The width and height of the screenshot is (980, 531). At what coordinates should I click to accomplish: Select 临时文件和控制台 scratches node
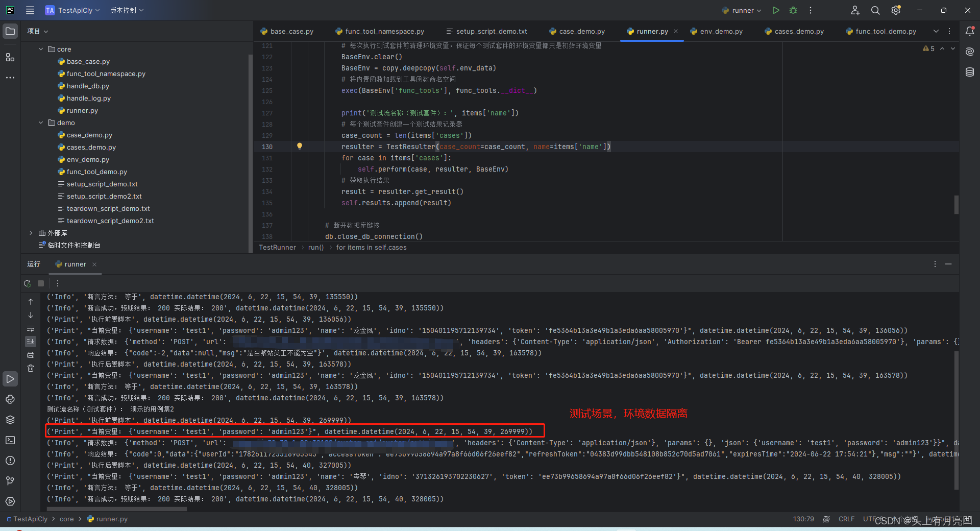(73, 245)
